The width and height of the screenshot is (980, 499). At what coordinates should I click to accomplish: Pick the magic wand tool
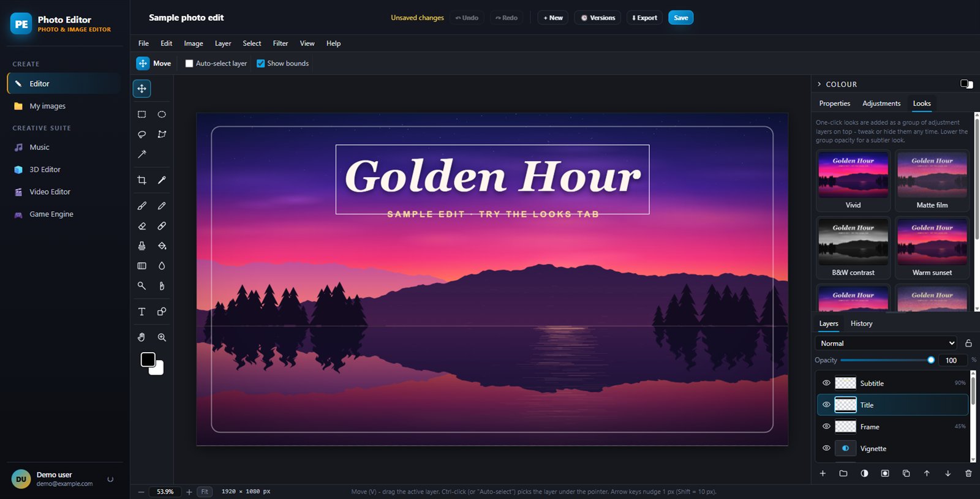click(141, 154)
